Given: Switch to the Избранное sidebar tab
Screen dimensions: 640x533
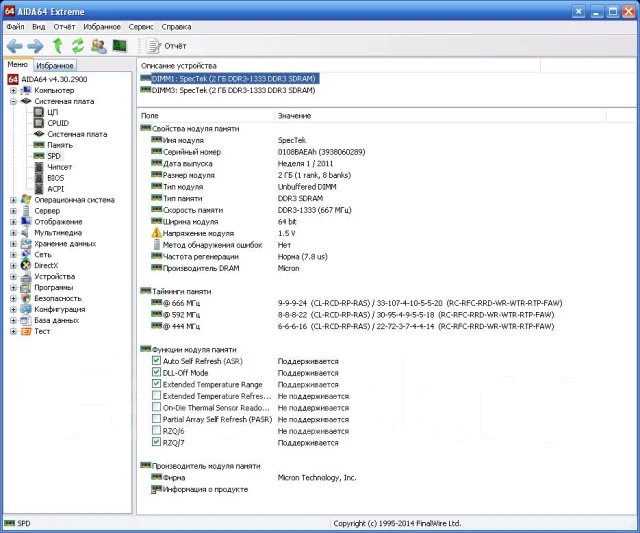Looking at the screenshot, I should point(55,65).
